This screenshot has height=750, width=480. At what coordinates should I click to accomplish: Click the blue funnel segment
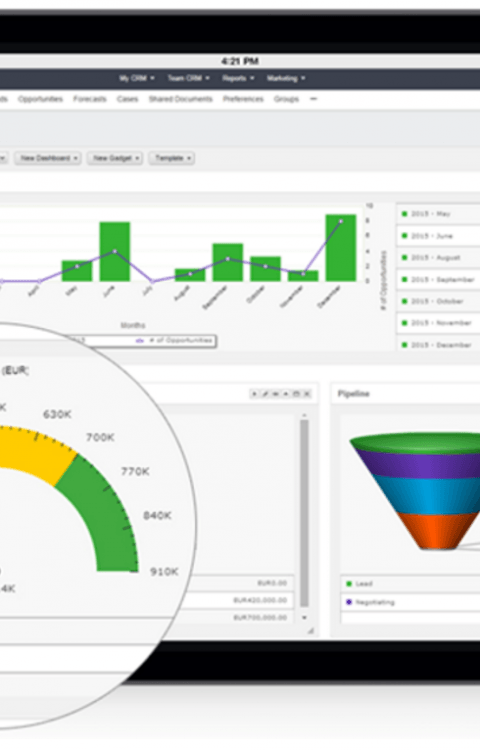(430, 495)
